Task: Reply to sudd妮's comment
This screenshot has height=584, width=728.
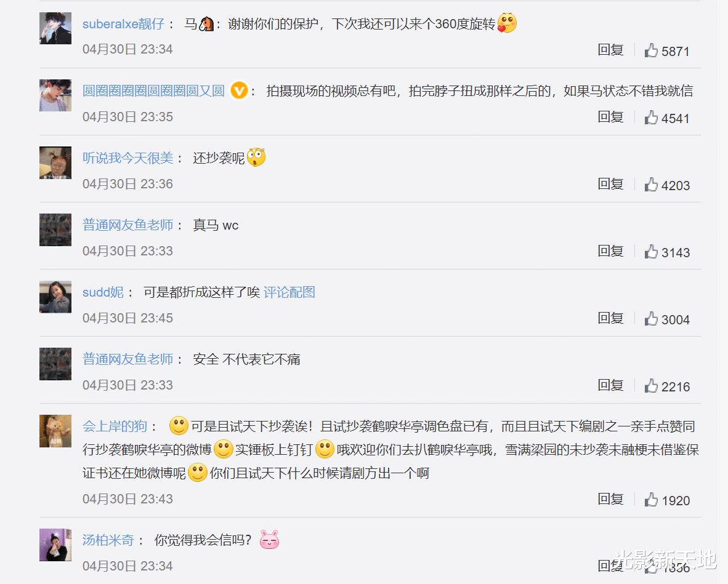Action: 610,318
